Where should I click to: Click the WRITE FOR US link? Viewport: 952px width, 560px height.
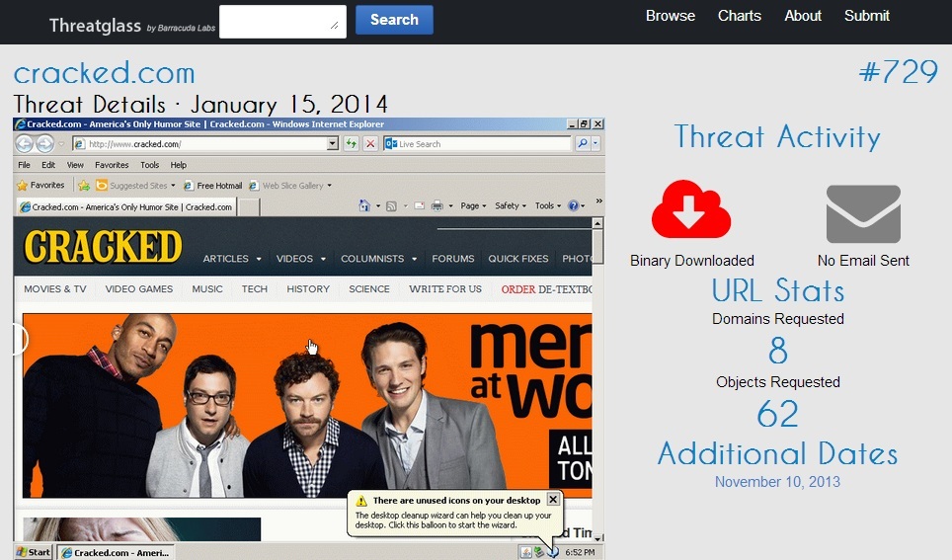pyautogui.click(x=445, y=289)
